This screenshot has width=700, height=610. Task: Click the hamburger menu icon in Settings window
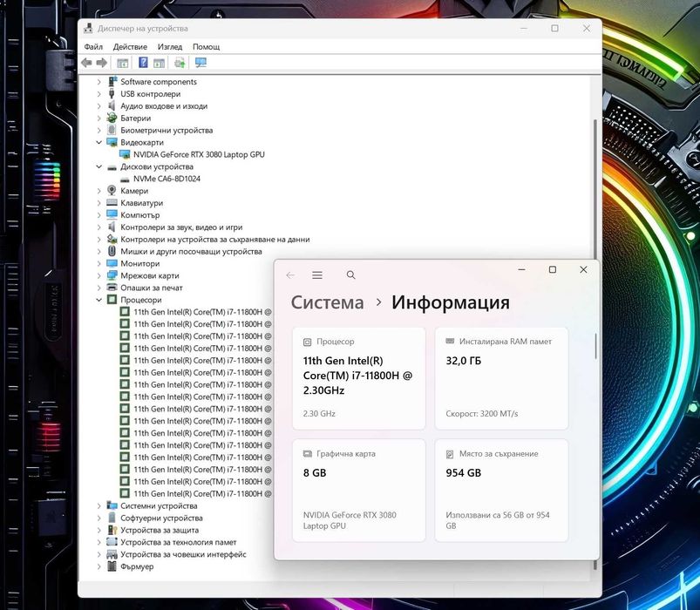coord(317,274)
